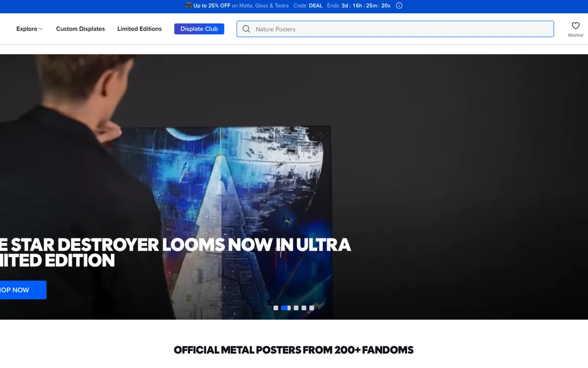Click the 'Up to 25% OFF' promo text

(212, 6)
